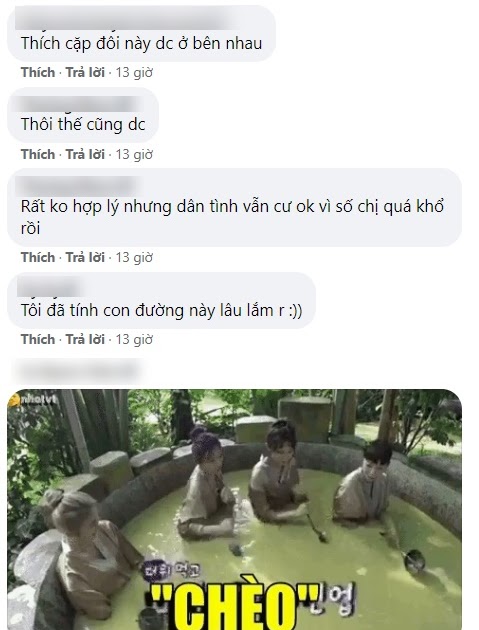Open blurred commenter name above the GIF
The image size is (479, 630).
(x=77, y=371)
